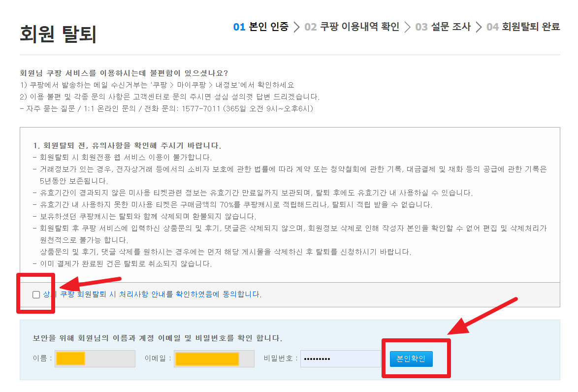The image size is (578, 392).
Task: Click the chevron between step 01 and 02
Action: (297, 27)
